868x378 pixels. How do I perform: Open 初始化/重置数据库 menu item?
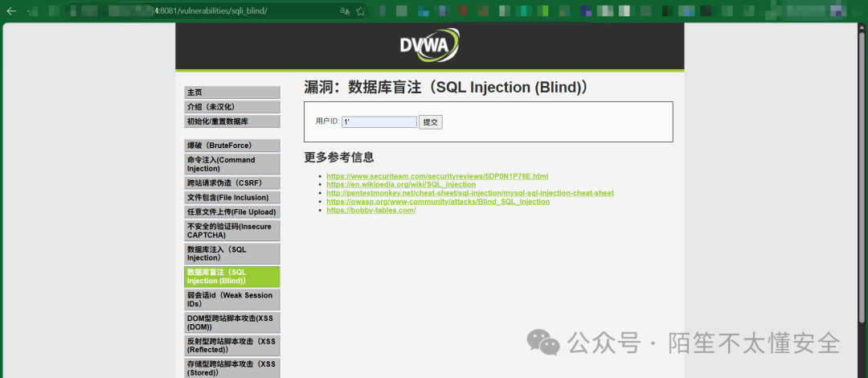[x=232, y=121]
